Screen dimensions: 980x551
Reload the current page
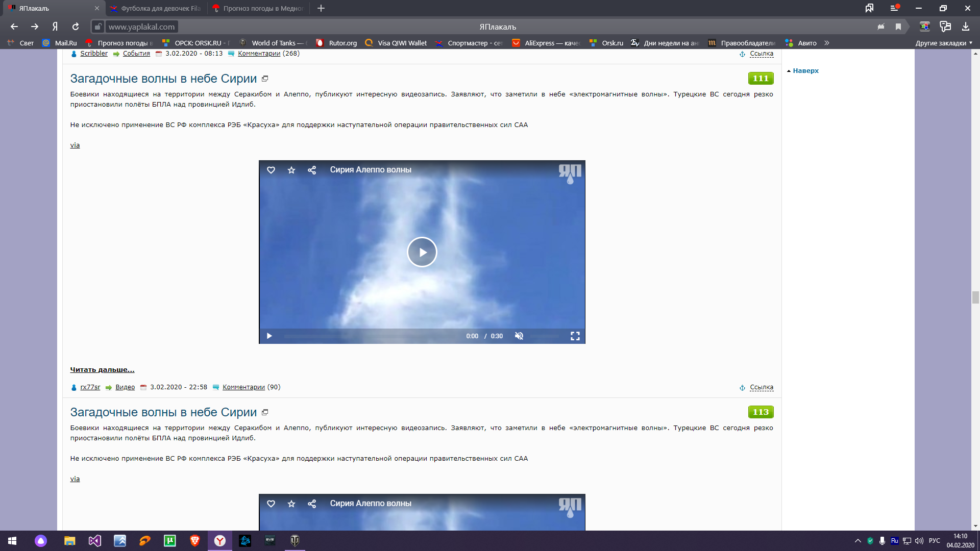[76, 27]
